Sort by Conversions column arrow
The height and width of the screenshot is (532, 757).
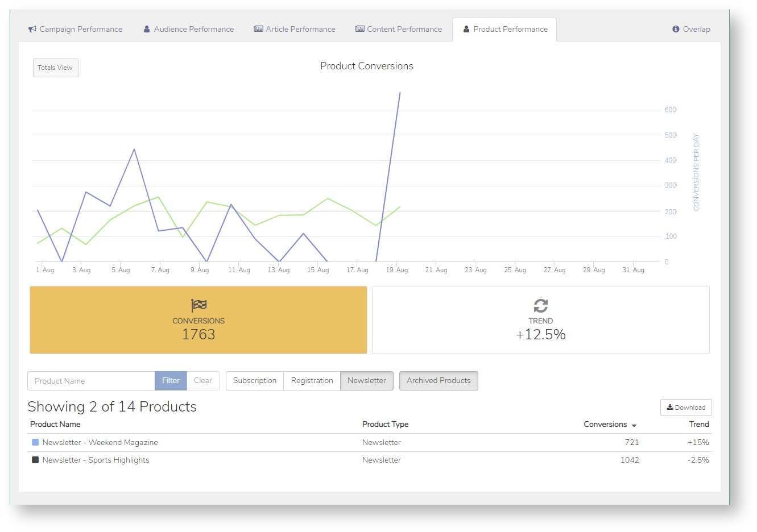[x=634, y=425]
